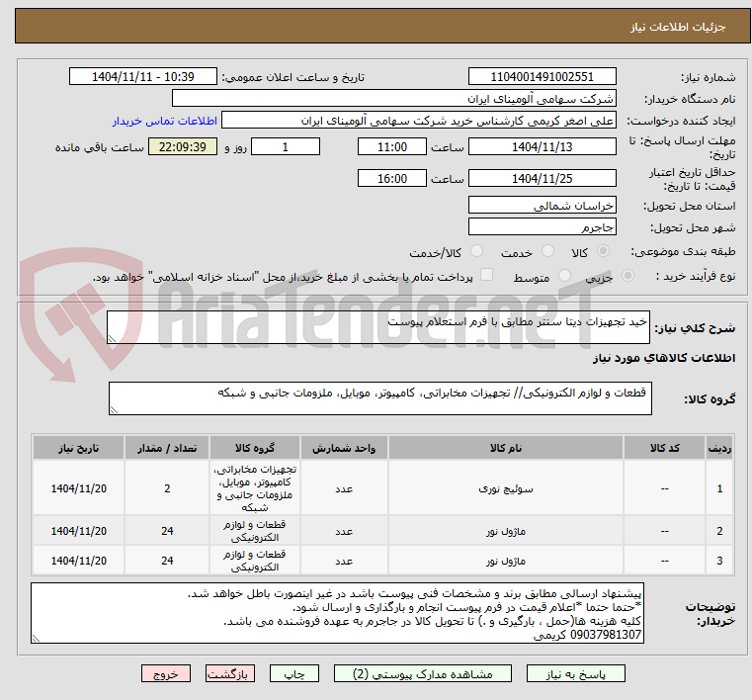Click the شماره نیاز number field
The height and width of the screenshot is (700, 752).
pyautogui.click(x=542, y=77)
